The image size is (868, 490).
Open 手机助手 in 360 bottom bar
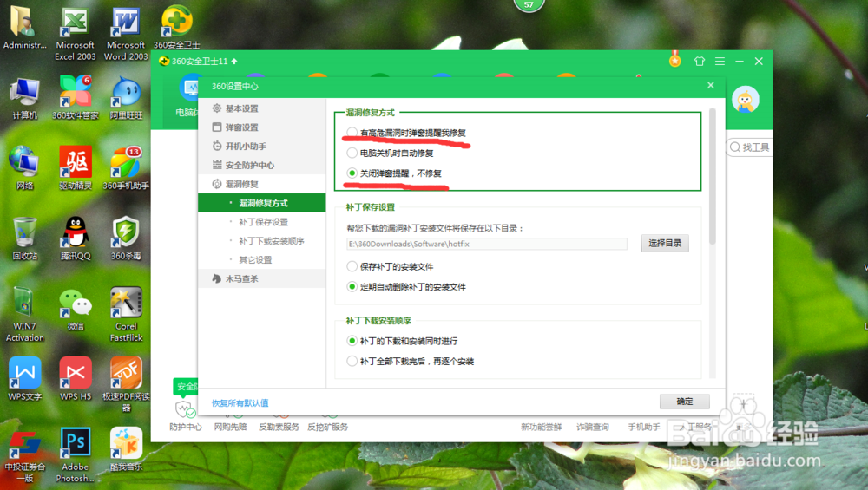pos(643,427)
